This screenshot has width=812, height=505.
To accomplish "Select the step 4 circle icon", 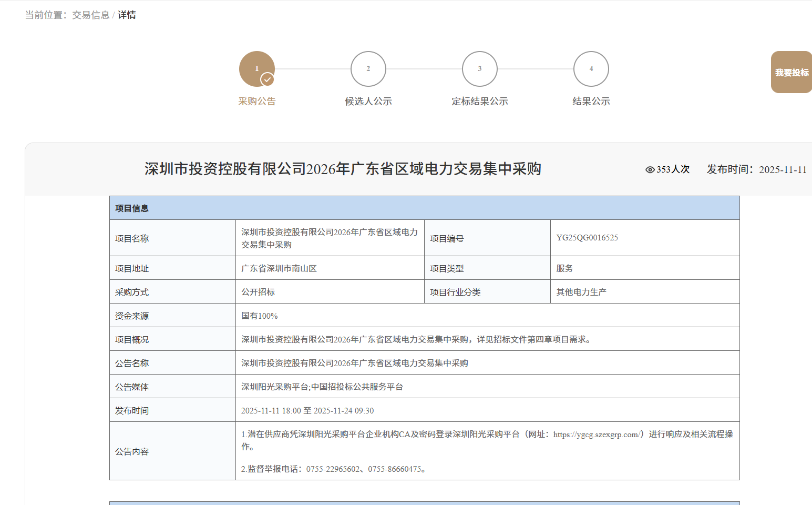I will tap(591, 69).
